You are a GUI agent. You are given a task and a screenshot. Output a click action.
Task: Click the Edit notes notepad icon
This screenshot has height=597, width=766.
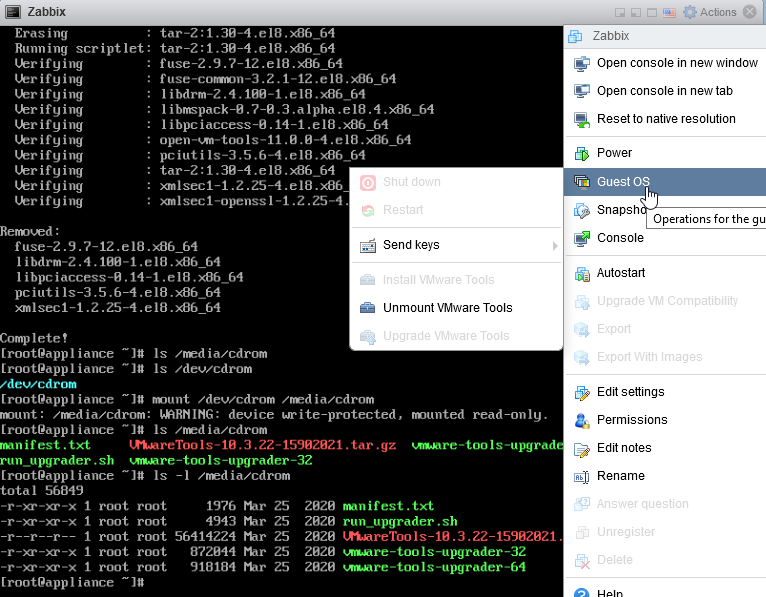(581, 449)
